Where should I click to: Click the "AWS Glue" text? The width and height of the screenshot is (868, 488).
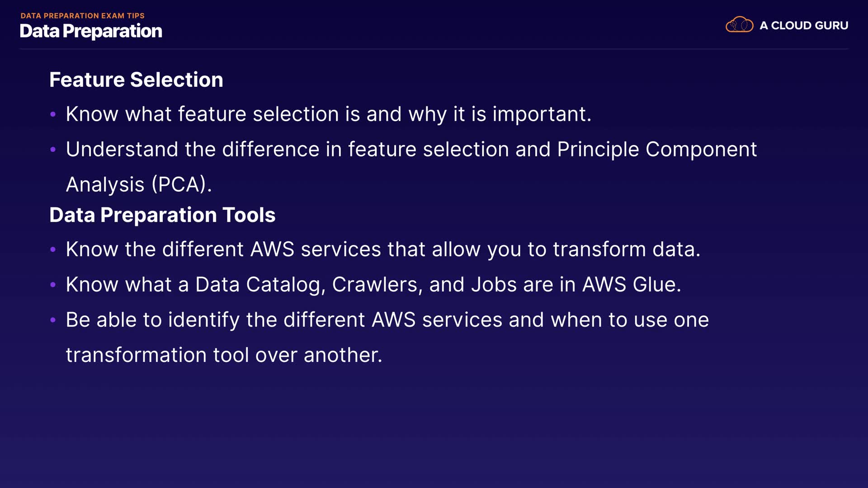coord(631,285)
